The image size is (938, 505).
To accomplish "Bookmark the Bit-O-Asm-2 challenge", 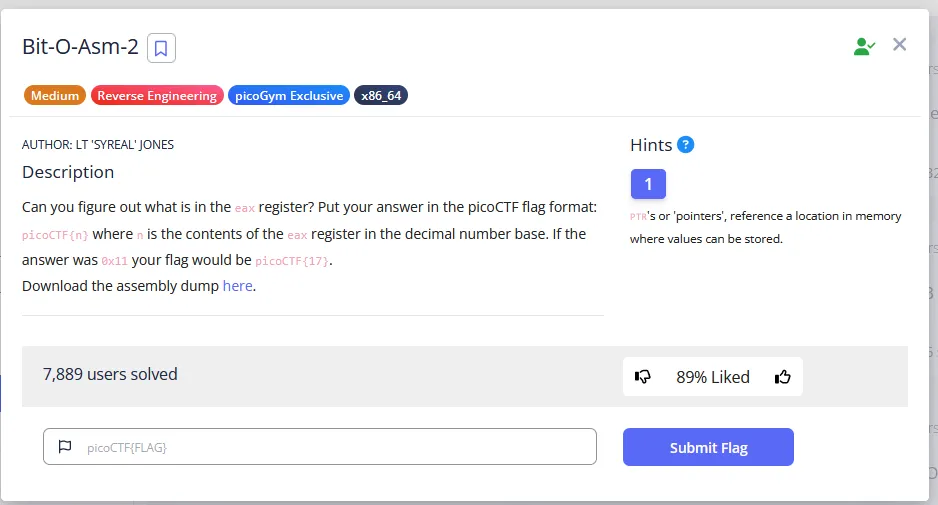I will 162,47.
